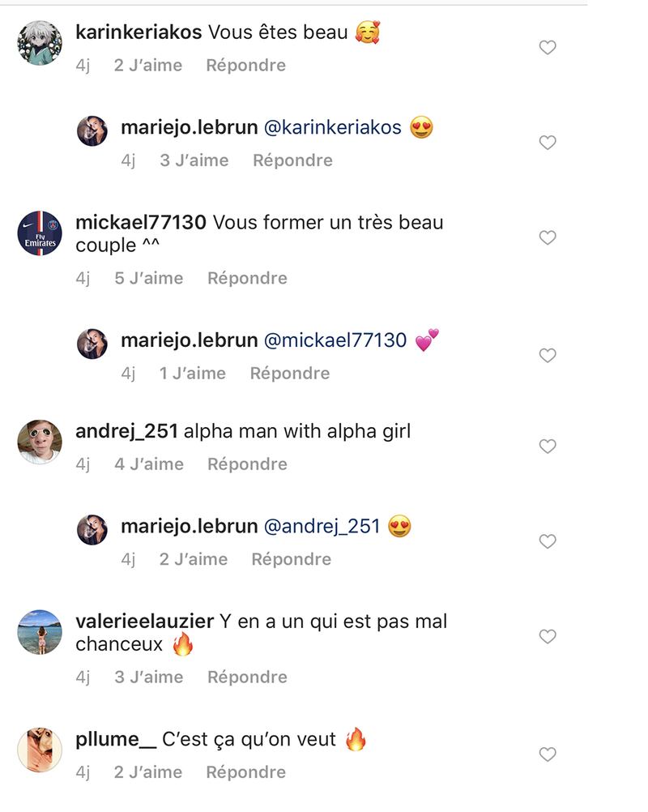
Task: Reply to karinkeriakos via Répondre
Action: click(246, 66)
